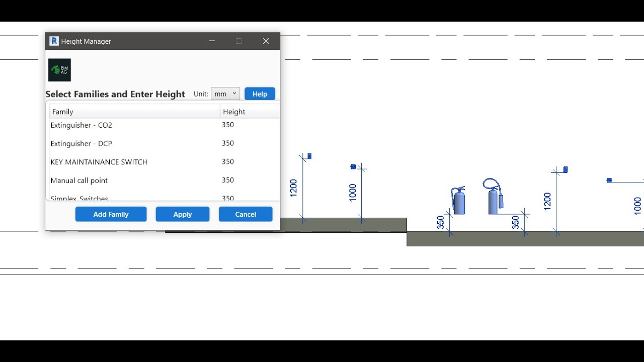Select the Extinguisher - CO2 row
This screenshot has height=362, width=644.
(164, 125)
